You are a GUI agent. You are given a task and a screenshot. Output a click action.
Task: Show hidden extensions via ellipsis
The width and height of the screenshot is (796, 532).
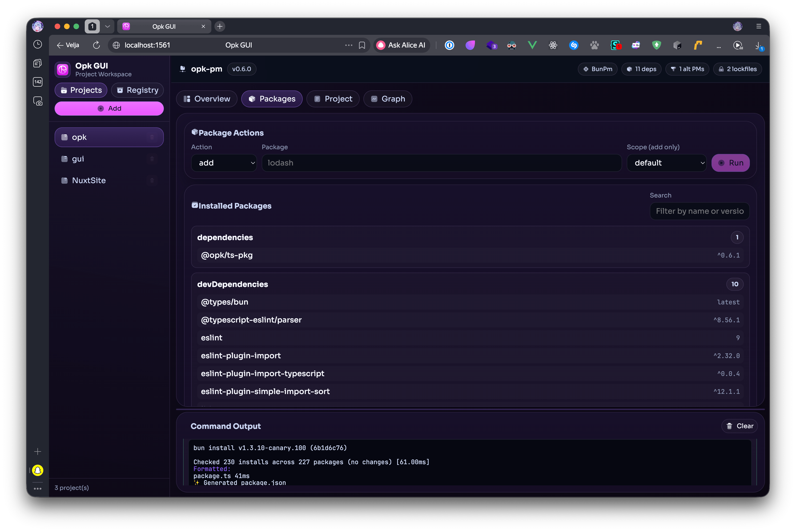[x=718, y=46]
